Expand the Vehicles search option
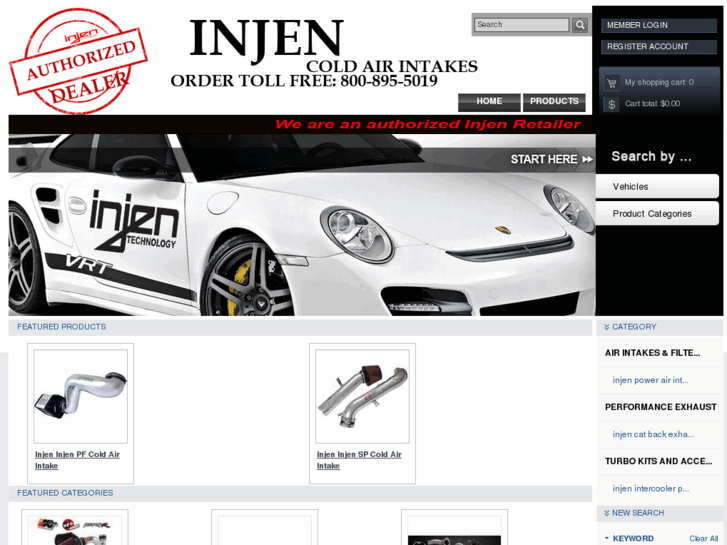Viewport: 727px width, 545px height. [x=657, y=186]
